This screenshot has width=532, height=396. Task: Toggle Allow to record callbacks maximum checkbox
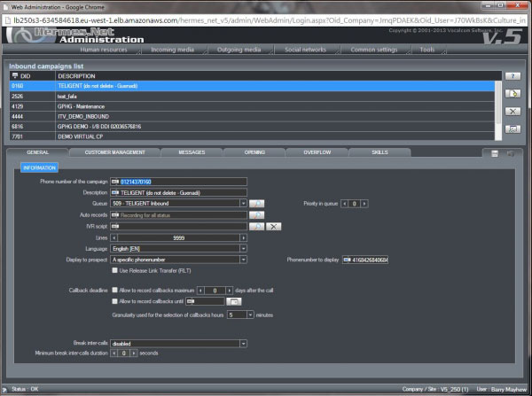(114, 290)
